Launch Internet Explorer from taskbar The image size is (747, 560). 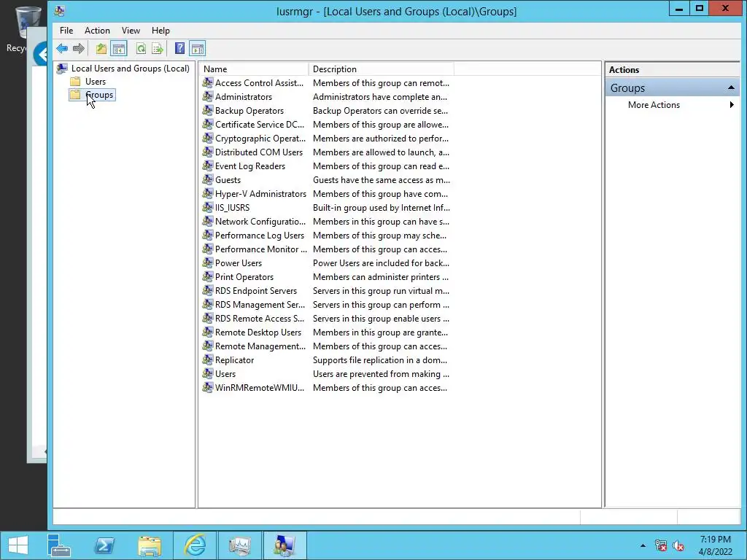[x=195, y=545]
